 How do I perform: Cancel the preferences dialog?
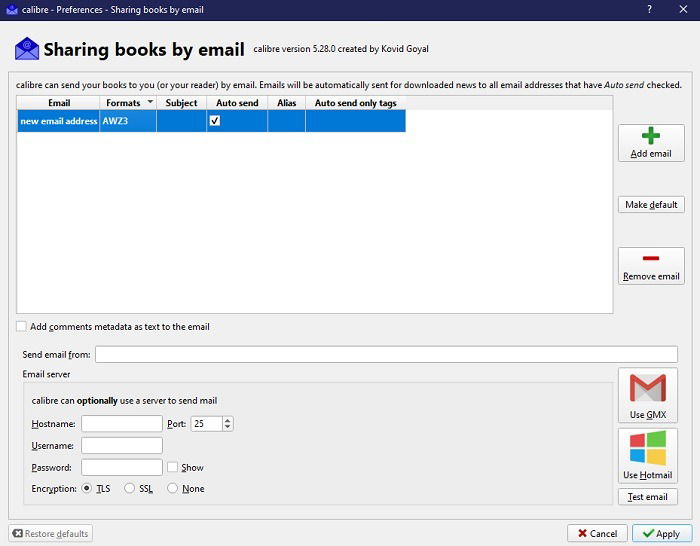pos(597,533)
